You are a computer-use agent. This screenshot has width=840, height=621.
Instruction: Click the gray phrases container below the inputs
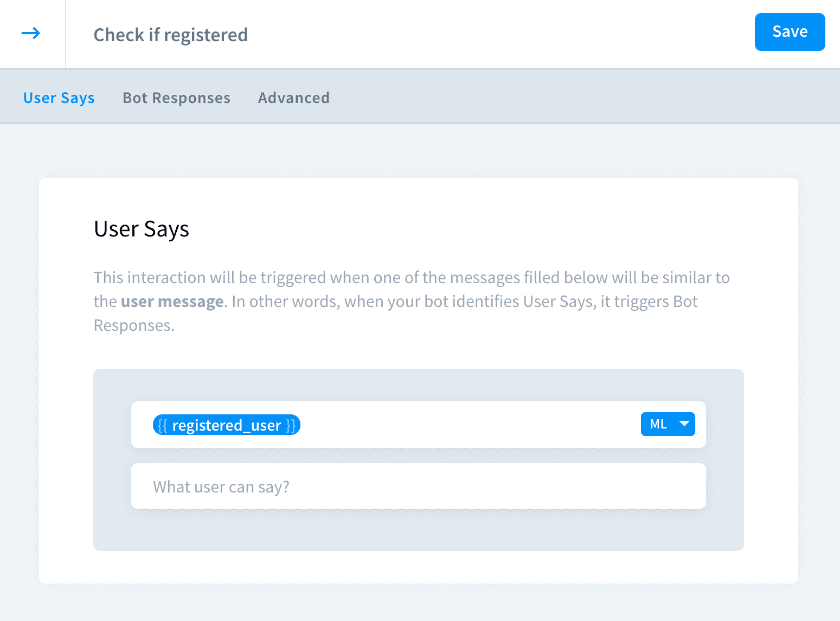point(418,532)
